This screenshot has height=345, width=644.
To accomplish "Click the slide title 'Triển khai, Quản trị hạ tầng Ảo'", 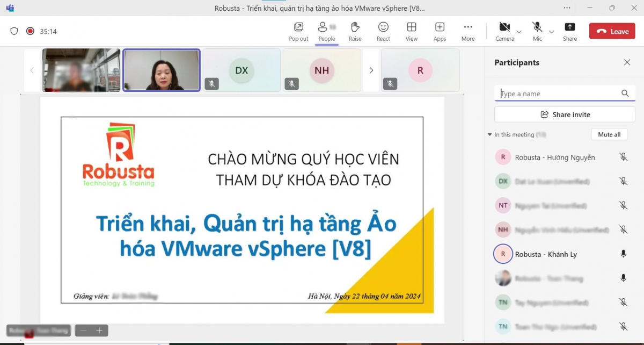I will [x=246, y=224].
